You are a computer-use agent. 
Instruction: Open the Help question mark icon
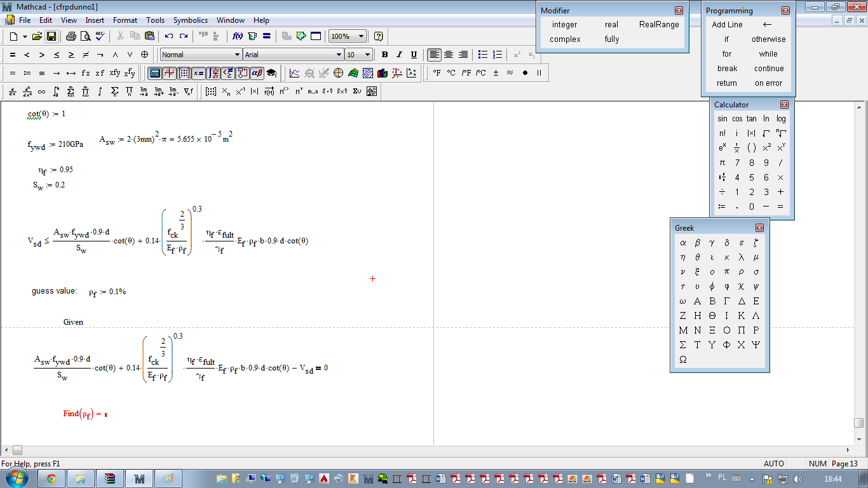coord(379,36)
